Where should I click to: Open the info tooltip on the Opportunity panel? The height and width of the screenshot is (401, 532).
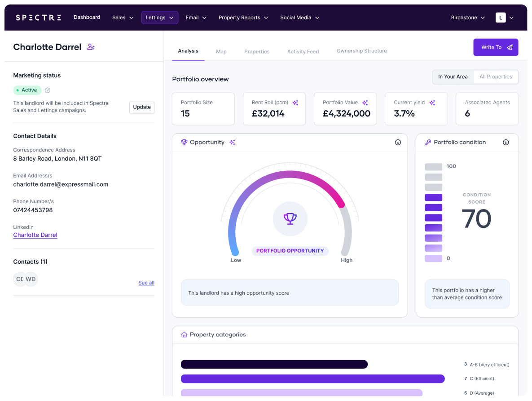398,142
